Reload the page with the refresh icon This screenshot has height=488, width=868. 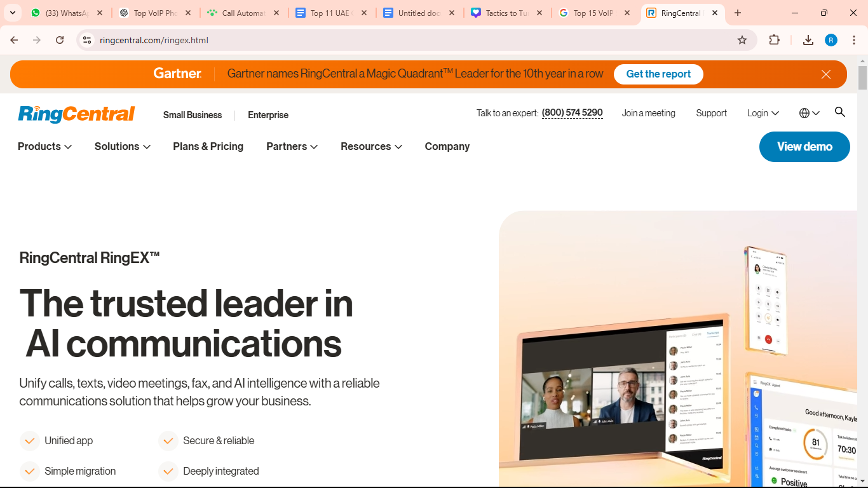point(59,39)
